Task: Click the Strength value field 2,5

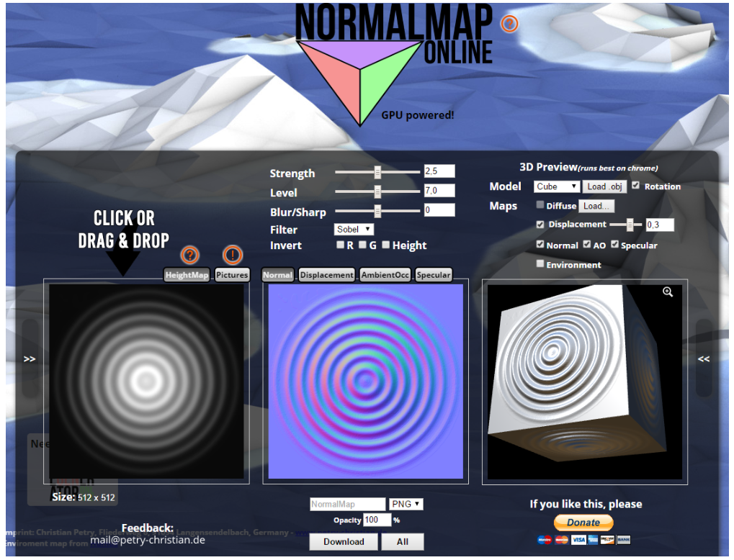Action: (439, 171)
